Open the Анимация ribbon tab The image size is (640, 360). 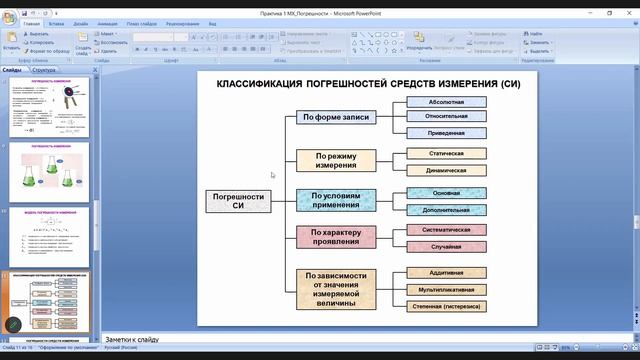107,24
